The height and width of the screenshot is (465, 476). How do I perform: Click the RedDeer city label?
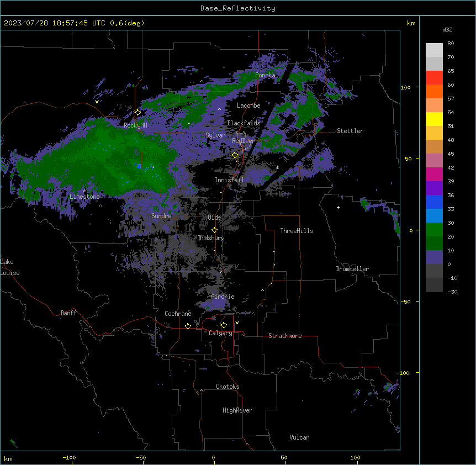[x=243, y=141]
